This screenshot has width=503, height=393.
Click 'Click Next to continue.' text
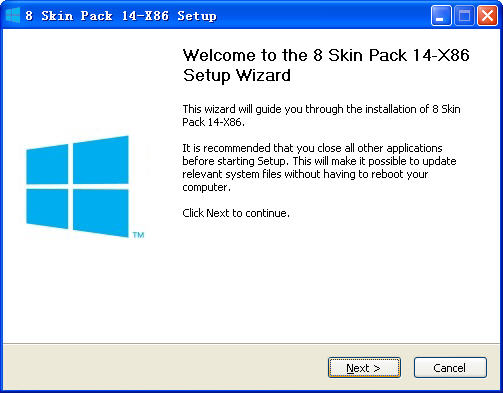tap(236, 213)
